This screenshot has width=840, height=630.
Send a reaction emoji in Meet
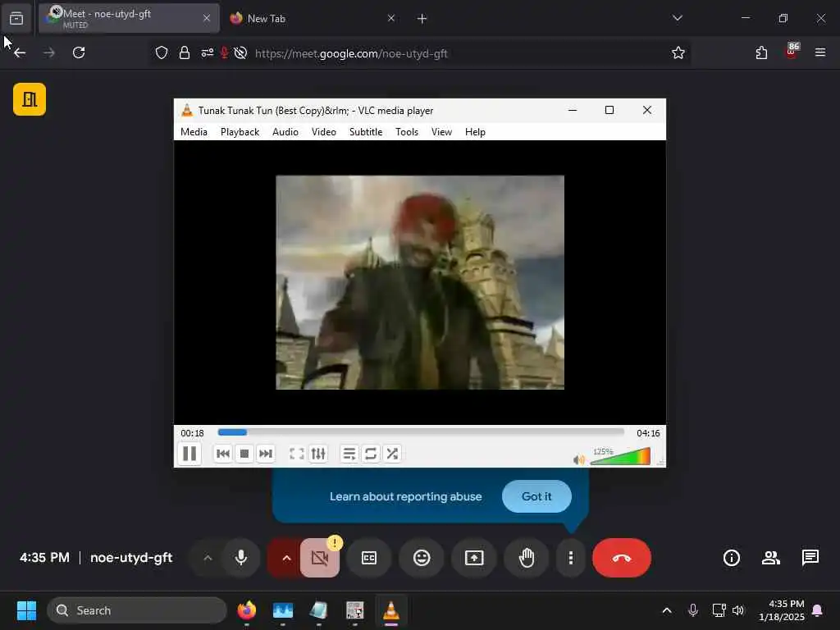(x=422, y=558)
